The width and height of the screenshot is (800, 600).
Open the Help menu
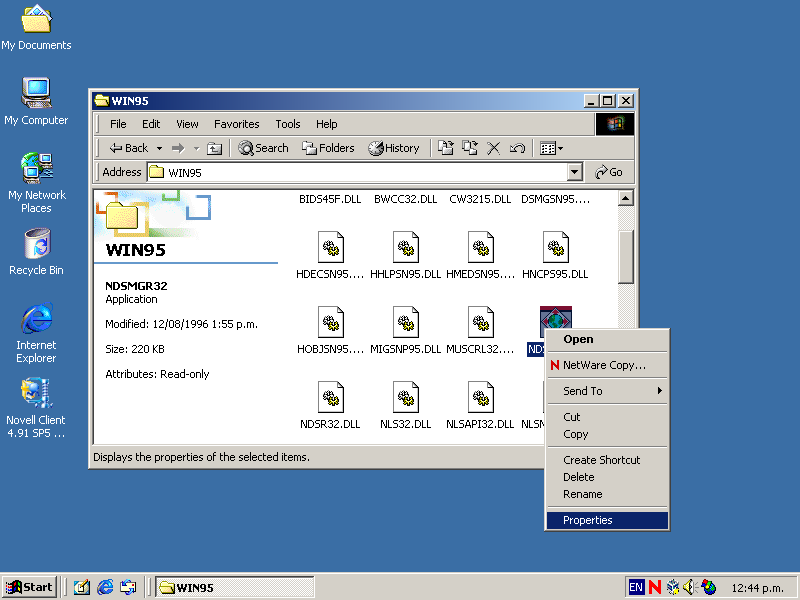[x=327, y=124]
